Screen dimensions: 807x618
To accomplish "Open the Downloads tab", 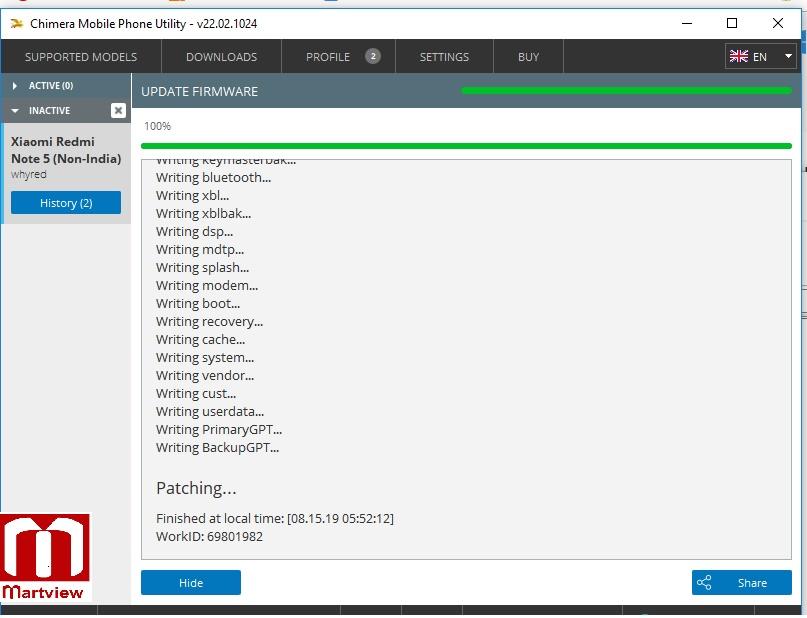I will click(x=221, y=57).
